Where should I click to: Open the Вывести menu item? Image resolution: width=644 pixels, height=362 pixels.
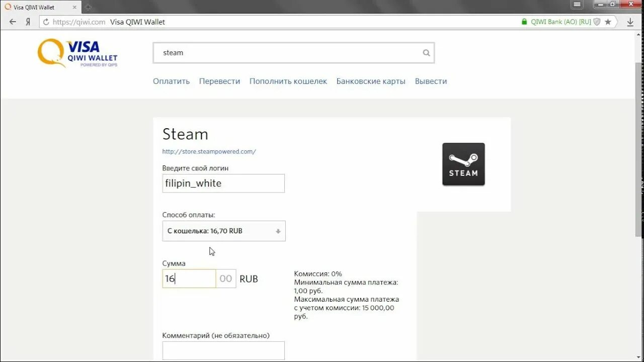(431, 81)
